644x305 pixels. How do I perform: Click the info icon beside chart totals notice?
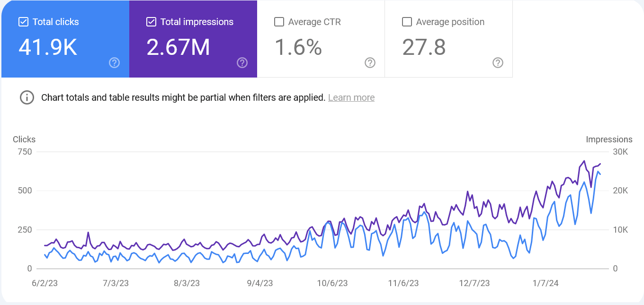27,97
